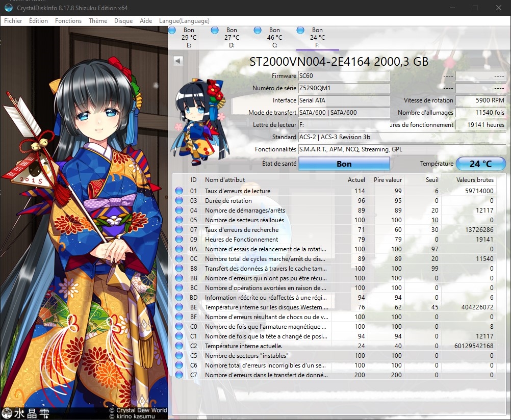The height and width of the screenshot is (420, 511).
Task: Click the drive letter field F:
Action: coord(344,125)
